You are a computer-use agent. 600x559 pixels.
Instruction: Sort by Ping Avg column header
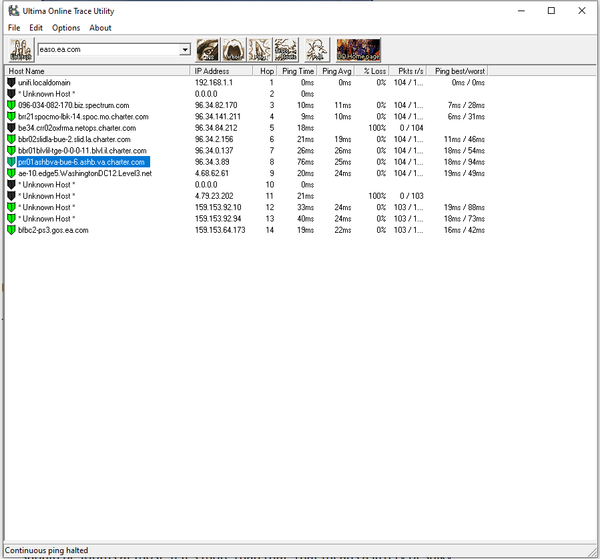click(336, 71)
